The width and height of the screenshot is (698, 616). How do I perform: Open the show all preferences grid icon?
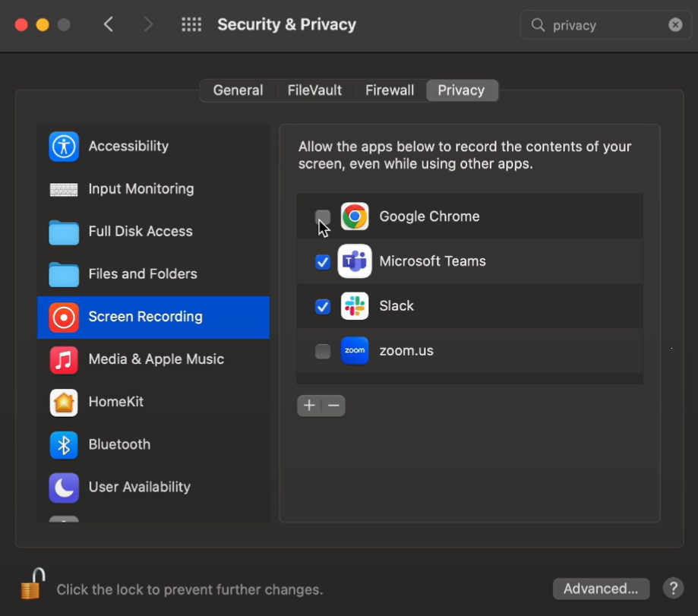point(191,25)
